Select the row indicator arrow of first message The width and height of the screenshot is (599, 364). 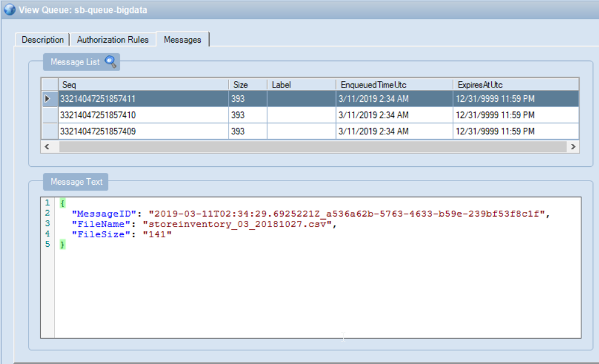click(x=47, y=99)
